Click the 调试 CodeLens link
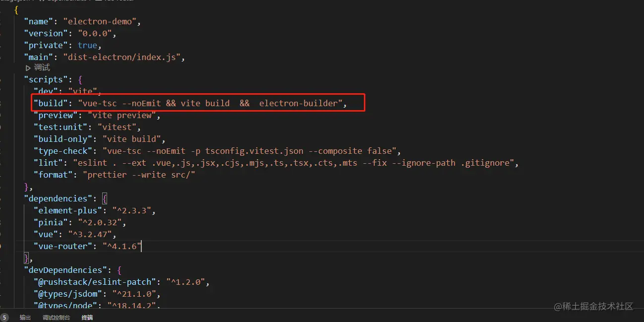The width and height of the screenshot is (644, 322). [x=42, y=68]
